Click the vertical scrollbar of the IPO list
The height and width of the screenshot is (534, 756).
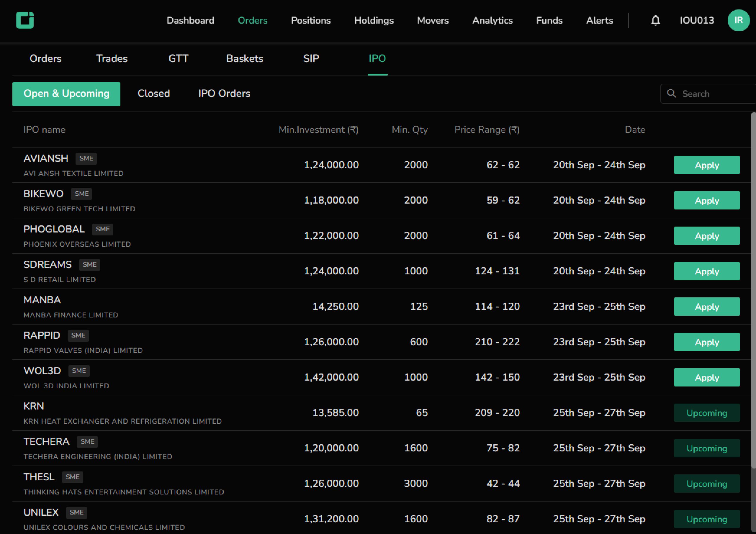pos(753,290)
